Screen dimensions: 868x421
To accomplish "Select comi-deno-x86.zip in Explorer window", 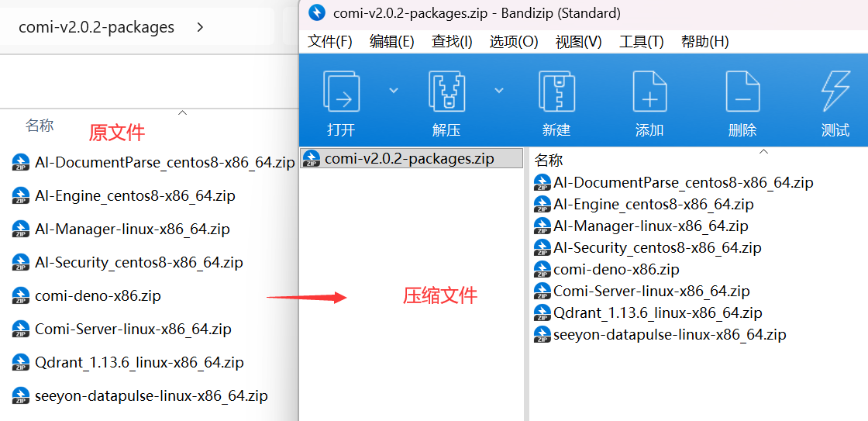I will (x=98, y=296).
